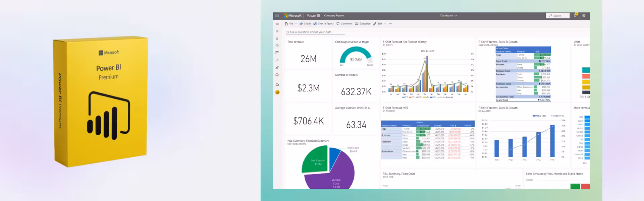Click the Accessories Total row in sales table
644x201 pixels.
pyautogui.click(x=523, y=96)
